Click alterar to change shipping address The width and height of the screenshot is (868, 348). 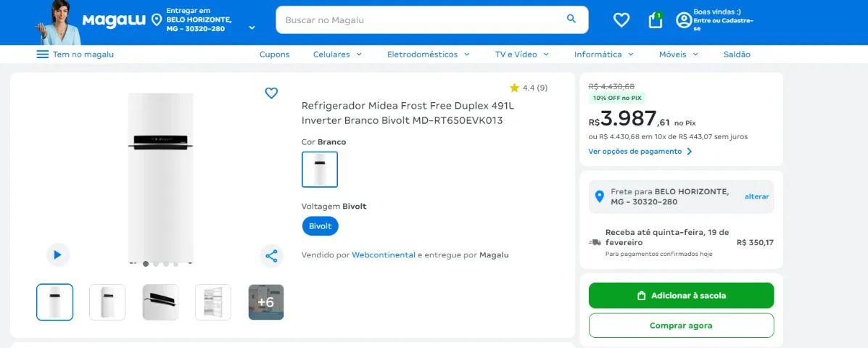pos(757,196)
